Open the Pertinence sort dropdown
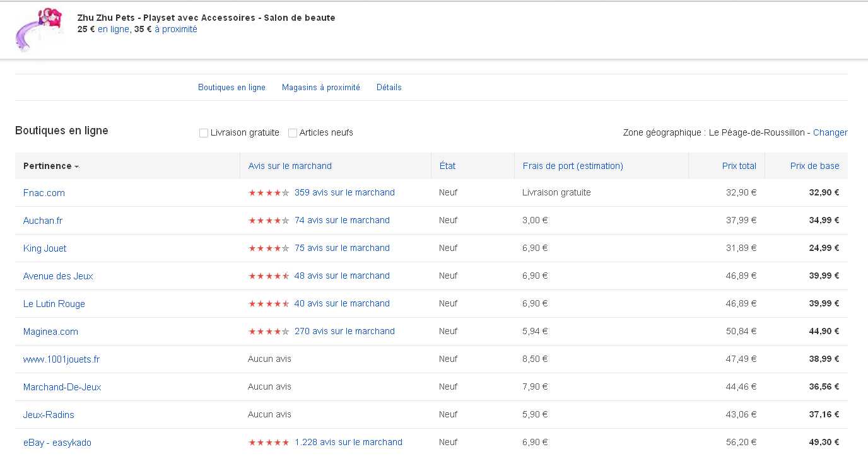Screen dimensions: 868x459 click(51, 166)
